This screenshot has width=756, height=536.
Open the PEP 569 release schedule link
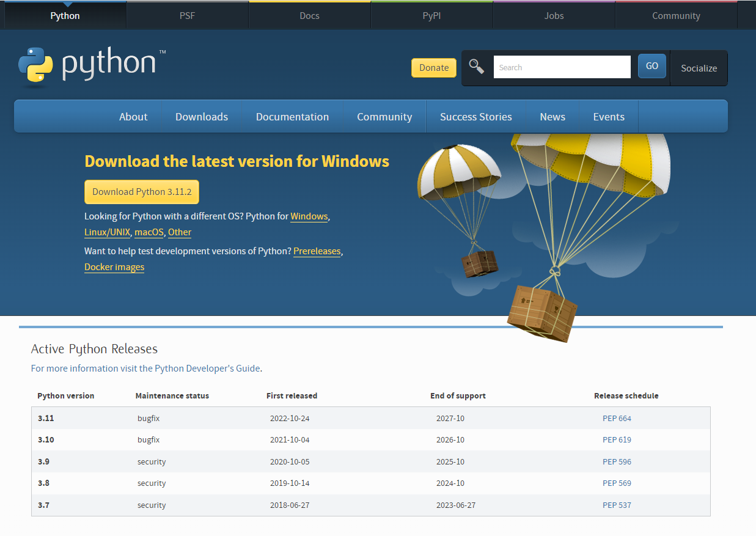[617, 483]
